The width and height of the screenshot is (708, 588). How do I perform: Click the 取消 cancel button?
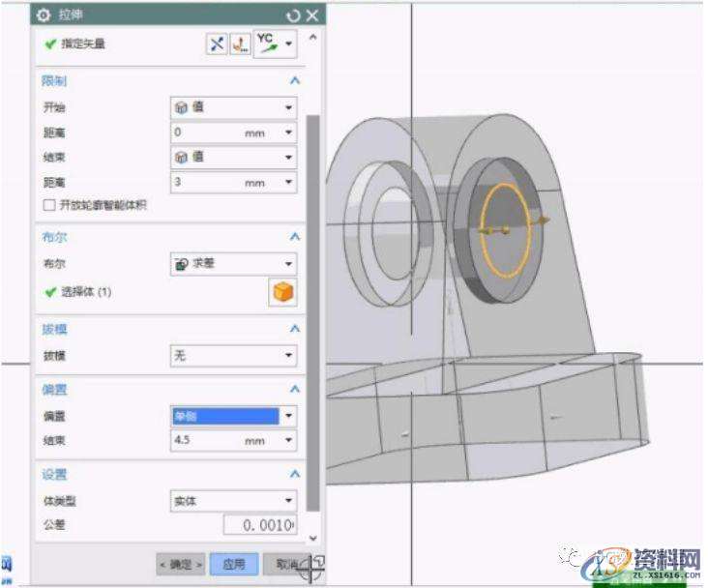287,564
